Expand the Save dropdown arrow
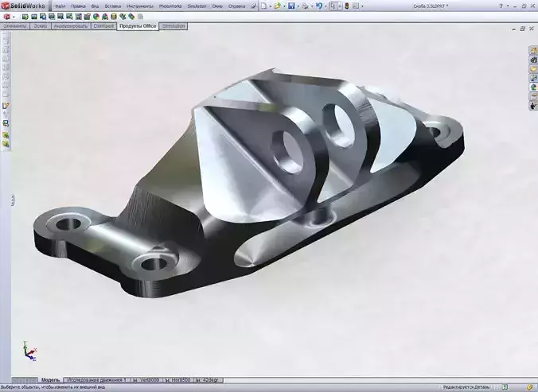The width and height of the screenshot is (538, 392). pyautogui.click(x=298, y=6)
